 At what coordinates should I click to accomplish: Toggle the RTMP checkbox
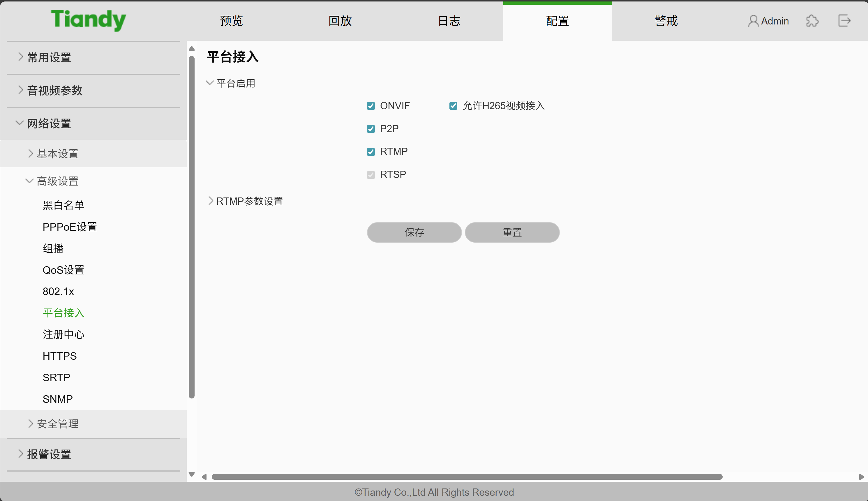click(371, 152)
